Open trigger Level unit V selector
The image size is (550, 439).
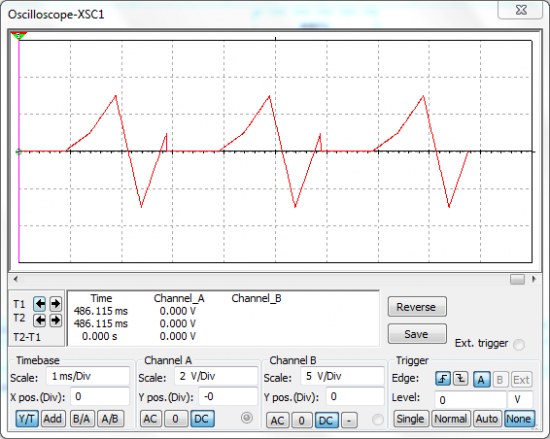(x=519, y=399)
